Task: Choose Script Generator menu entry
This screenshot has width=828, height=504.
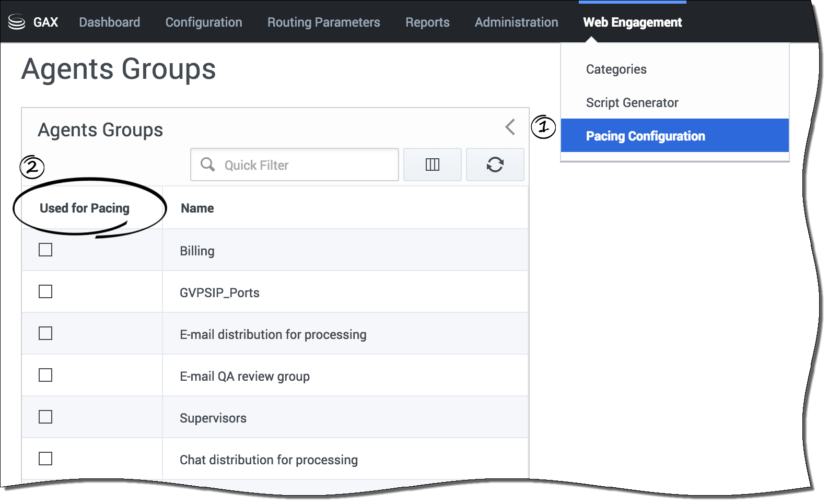Action: 632,103
